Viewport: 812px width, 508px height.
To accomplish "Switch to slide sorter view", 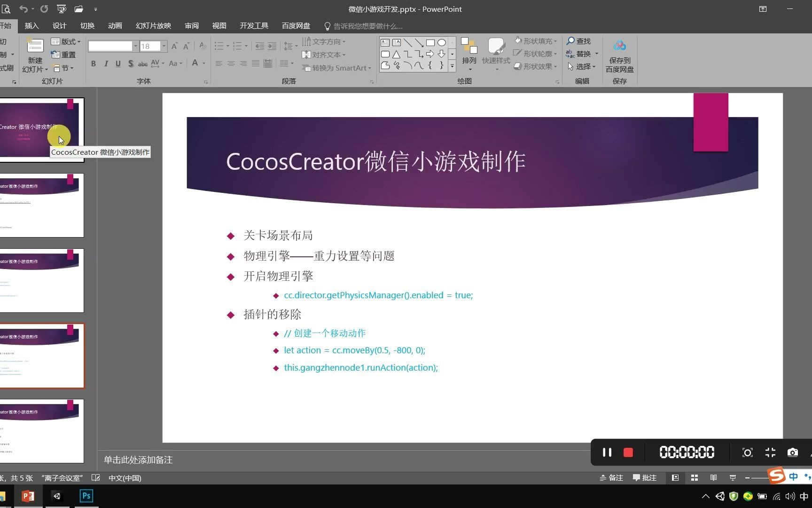I will click(x=694, y=478).
